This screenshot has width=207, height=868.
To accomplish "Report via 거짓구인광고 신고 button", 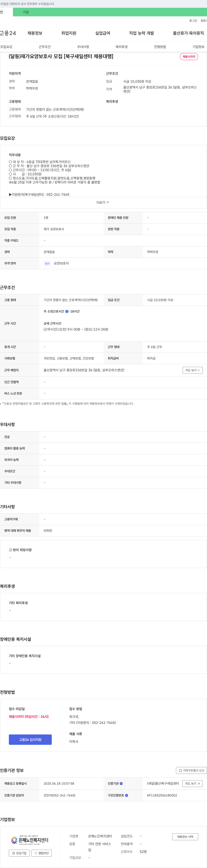I will click(191, 771).
